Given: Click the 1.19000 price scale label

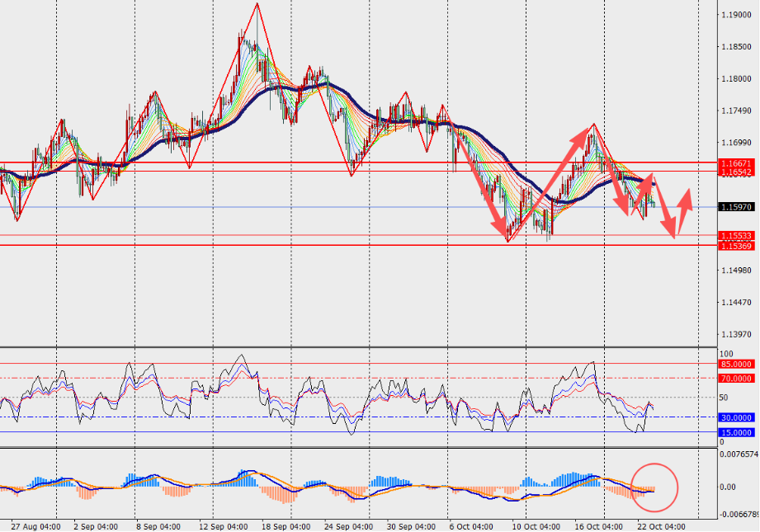Looking at the screenshot, I should tap(735, 15).
